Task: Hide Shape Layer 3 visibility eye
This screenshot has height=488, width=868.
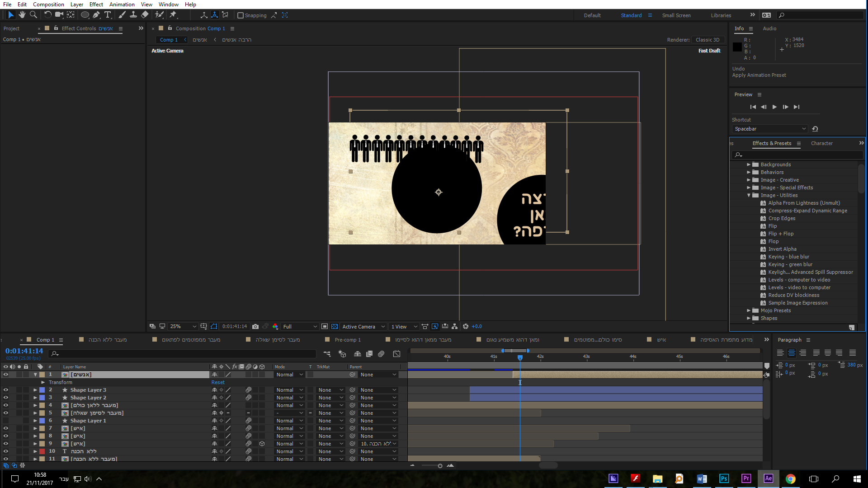Action: (x=6, y=390)
